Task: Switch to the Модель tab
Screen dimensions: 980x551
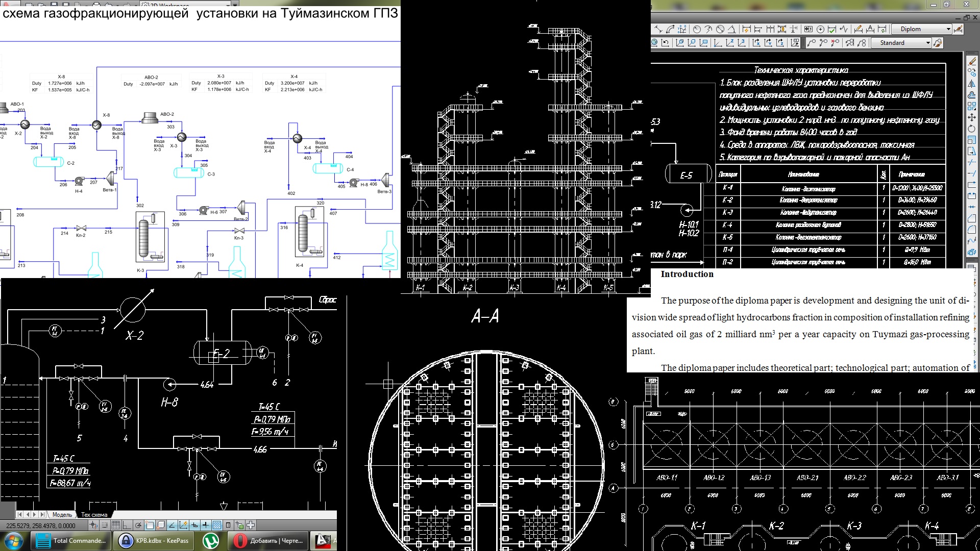Action: click(x=62, y=514)
